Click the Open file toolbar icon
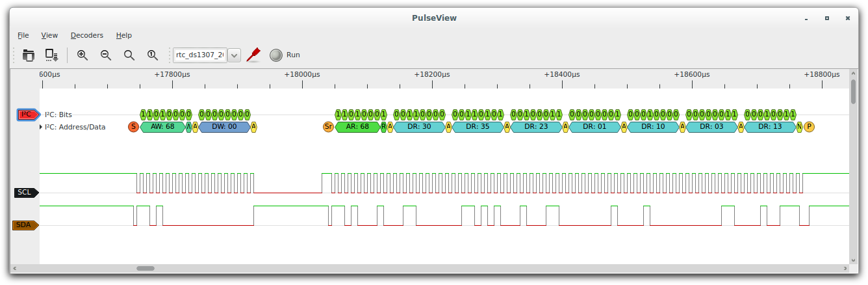868x285 pixels. click(28, 55)
